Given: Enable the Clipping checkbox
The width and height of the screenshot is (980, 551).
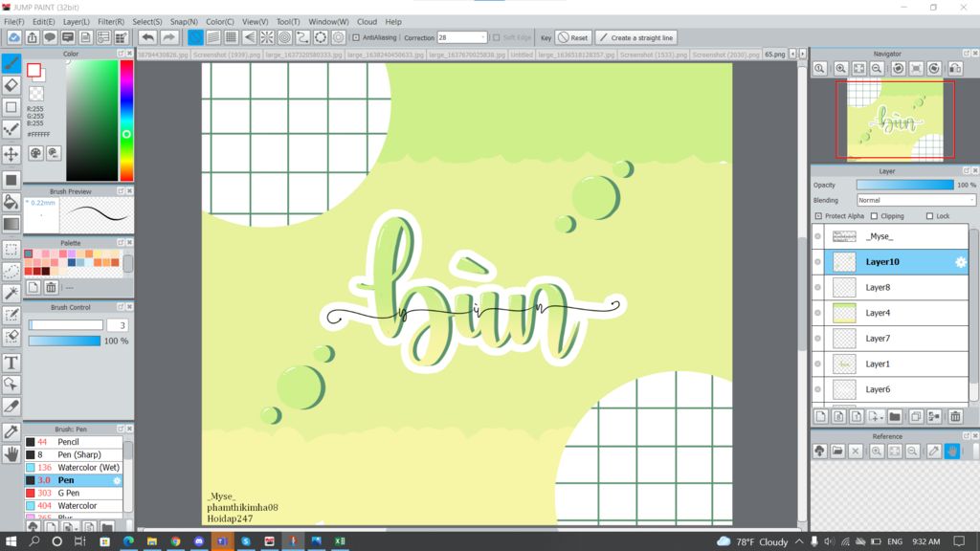Looking at the screenshot, I should point(874,216).
